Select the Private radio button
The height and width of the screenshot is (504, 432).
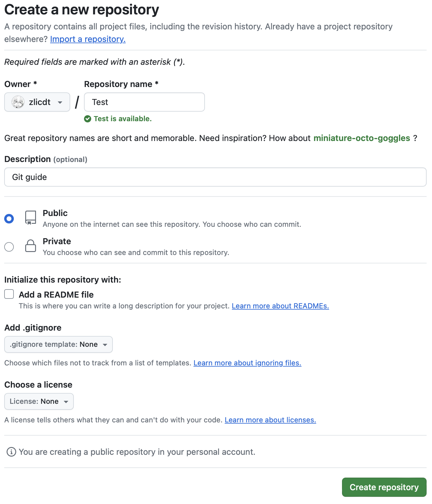tap(9, 247)
